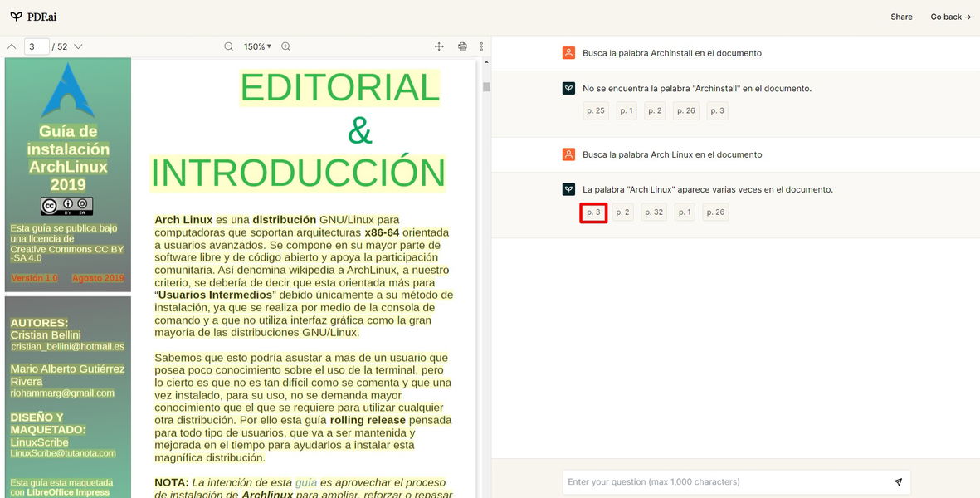980x498 pixels.
Task: Click the 'No se encuentra la palabra' answer text
Action: (697, 89)
